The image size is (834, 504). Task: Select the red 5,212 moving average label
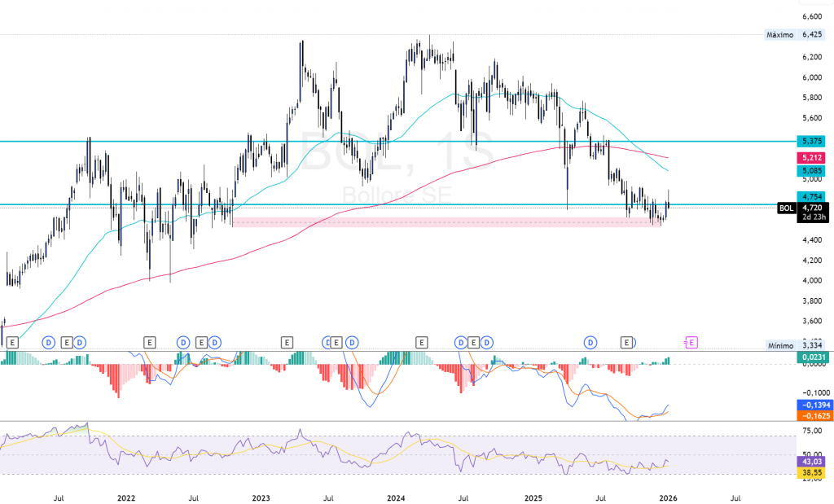coord(811,157)
